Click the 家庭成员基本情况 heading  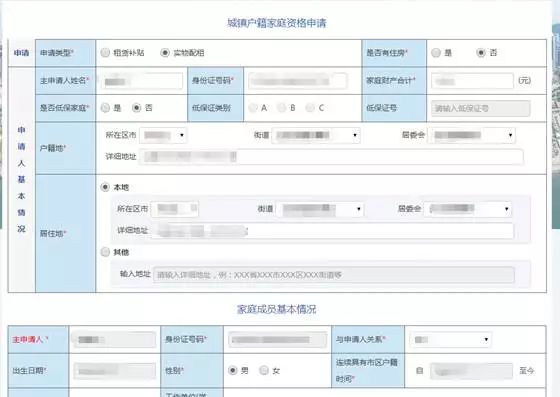(x=277, y=309)
